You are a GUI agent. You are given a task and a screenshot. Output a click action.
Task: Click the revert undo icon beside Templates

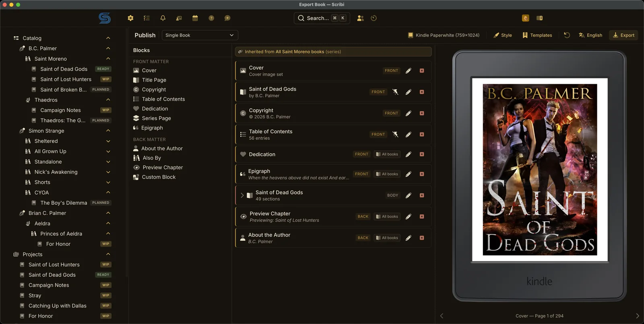(x=567, y=35)
